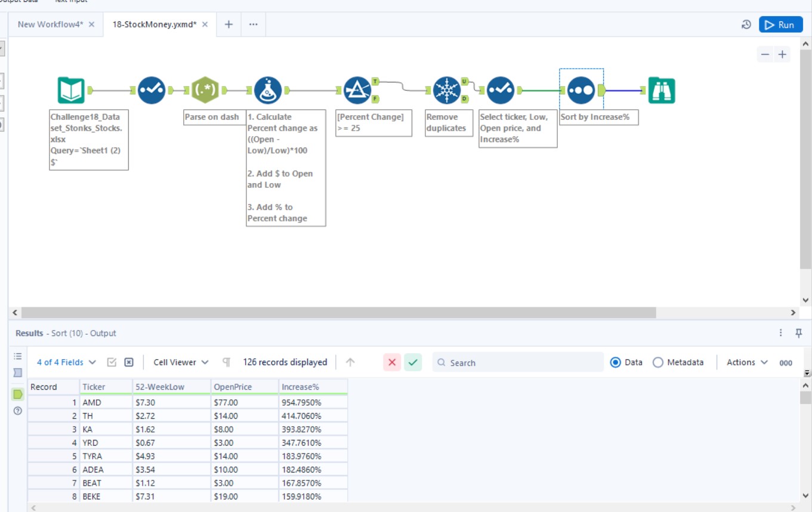The width and height of the screenshot is (812, 512).
Task: Click the Input Data tool icon
Action: (70, 91)
